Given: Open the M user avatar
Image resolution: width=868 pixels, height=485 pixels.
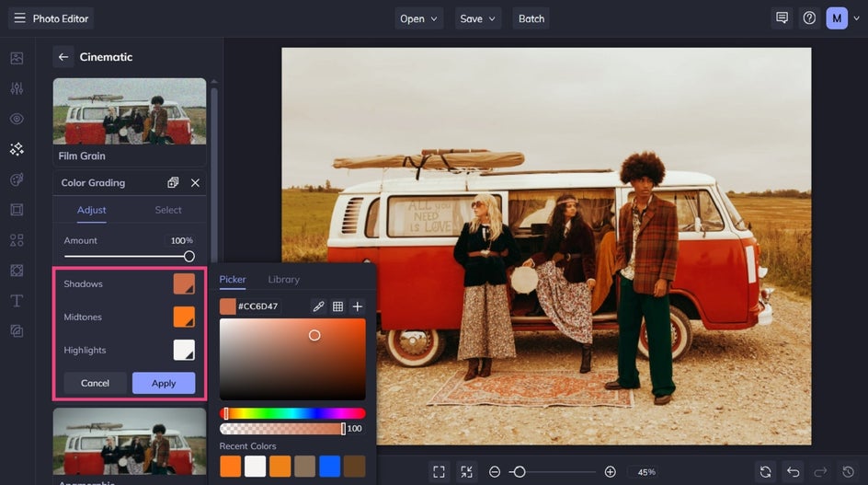Looking at the screenshot, I should click(x=837, y=18).
